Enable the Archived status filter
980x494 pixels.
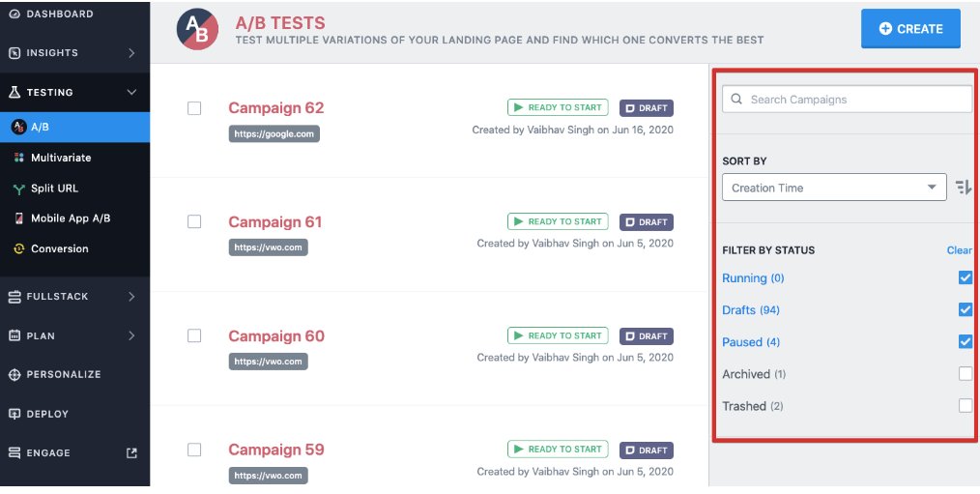click(x=965, y=374)
